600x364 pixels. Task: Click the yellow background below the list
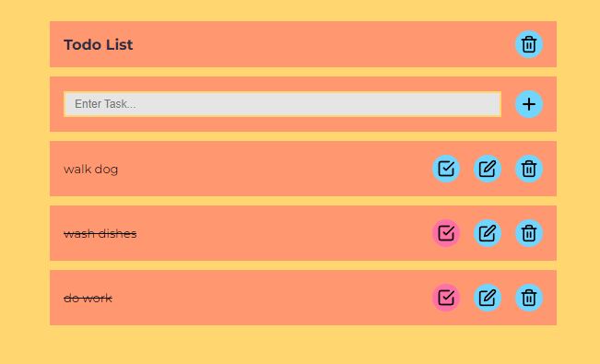(x=300, y=345)
